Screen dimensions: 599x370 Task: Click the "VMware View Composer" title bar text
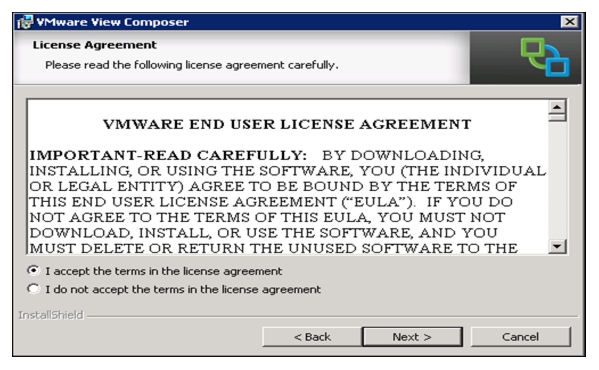(113, 22)
